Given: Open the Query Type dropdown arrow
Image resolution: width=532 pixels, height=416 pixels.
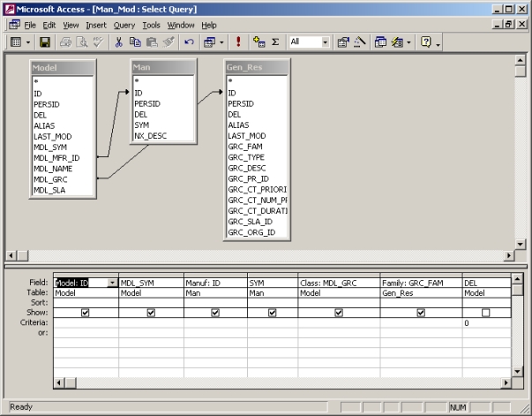Looking at the screenshot, I should 221,42.
